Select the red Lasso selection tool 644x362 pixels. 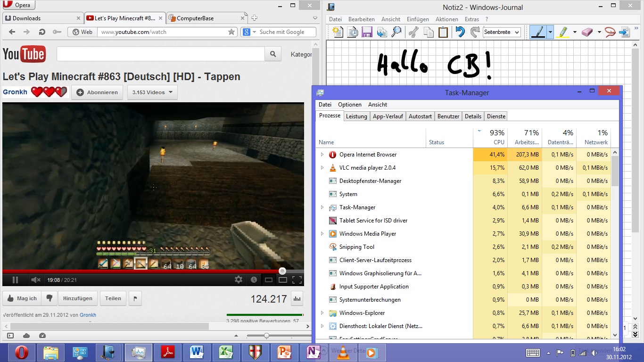coord(610,32)
